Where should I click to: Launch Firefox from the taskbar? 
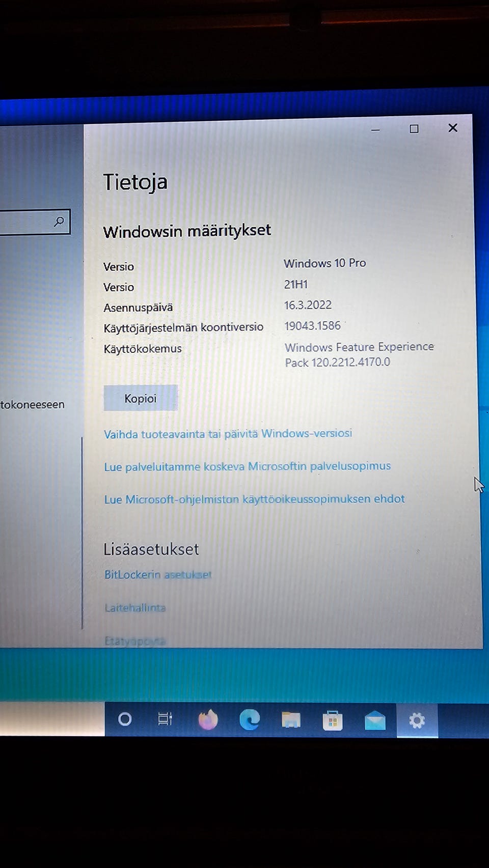pyautogui.click(x=208, y=719)
